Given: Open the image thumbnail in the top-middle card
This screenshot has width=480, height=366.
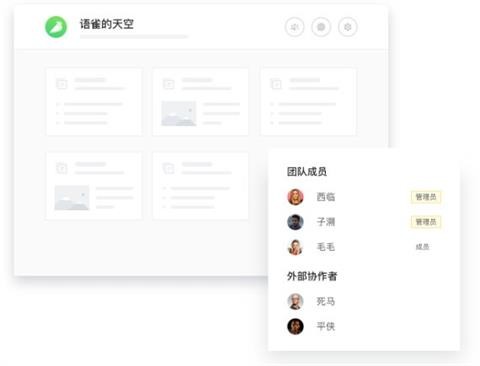Looking at the screenshot, I should 179,114.
